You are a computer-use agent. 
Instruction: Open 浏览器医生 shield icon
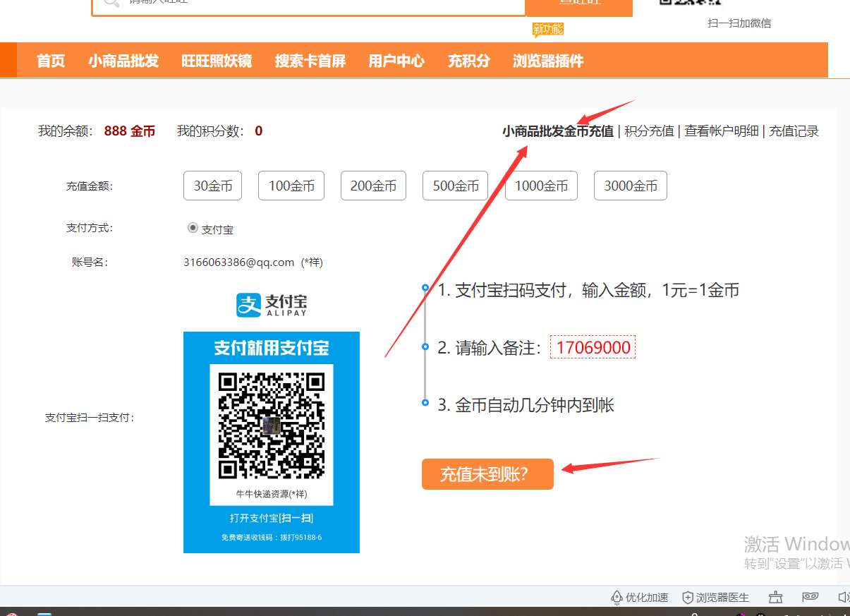[x=688, y=598]
